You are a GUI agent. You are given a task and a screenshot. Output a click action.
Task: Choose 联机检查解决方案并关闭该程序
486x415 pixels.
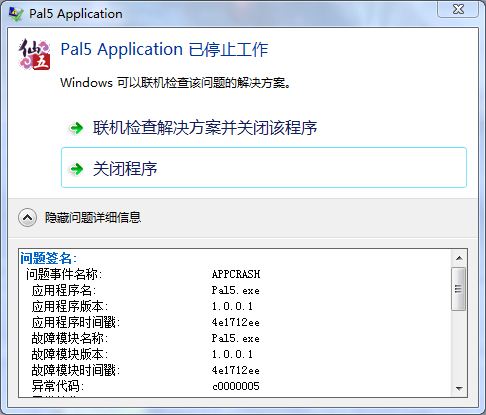click(205, 128)
